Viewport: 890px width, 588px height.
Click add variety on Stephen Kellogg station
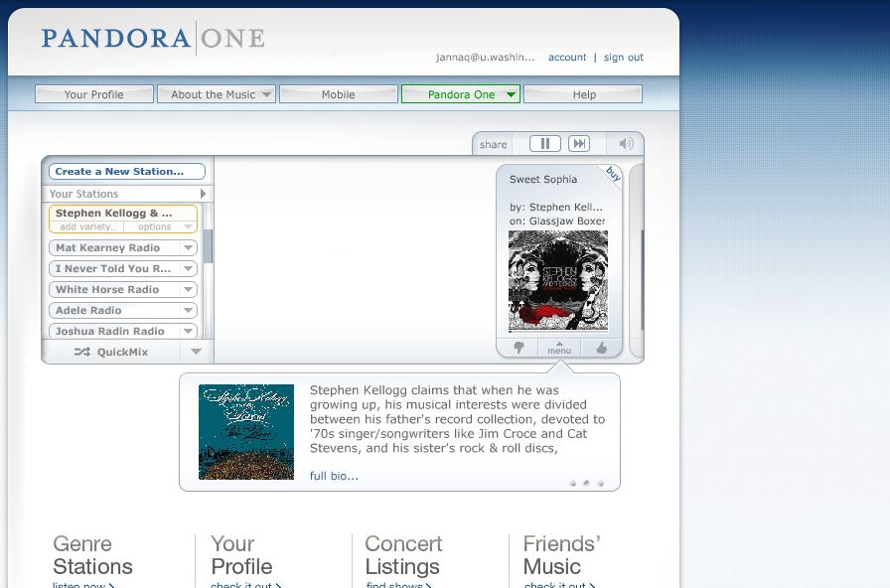pos(87,226)
